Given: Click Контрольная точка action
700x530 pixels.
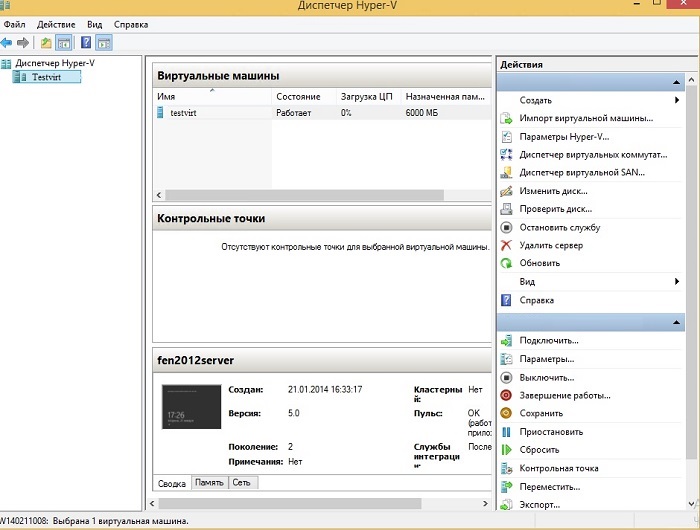Looking at the screenshot, I should tap(559, 468).
